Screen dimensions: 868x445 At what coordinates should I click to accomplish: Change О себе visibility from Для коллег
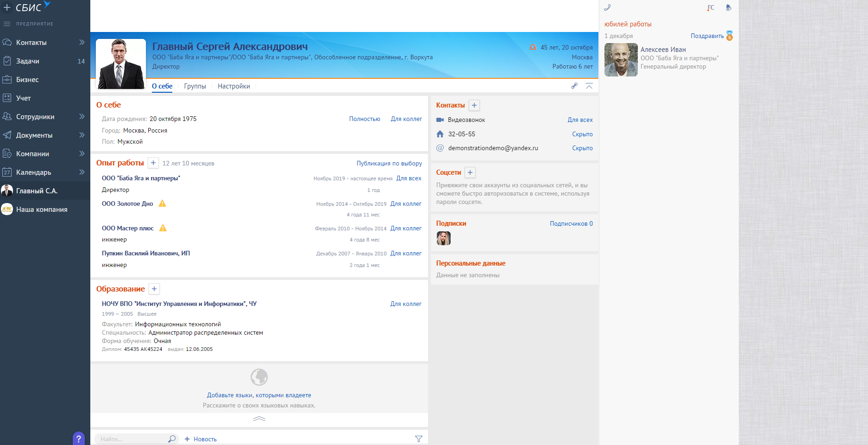tap(406, 119)
